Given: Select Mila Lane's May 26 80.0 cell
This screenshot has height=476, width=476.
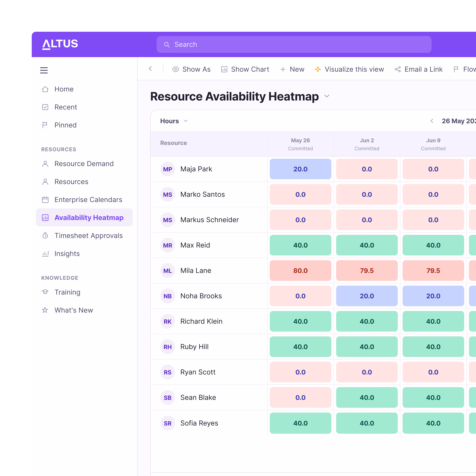Looking at the screenshot, I should coord(300,270).
